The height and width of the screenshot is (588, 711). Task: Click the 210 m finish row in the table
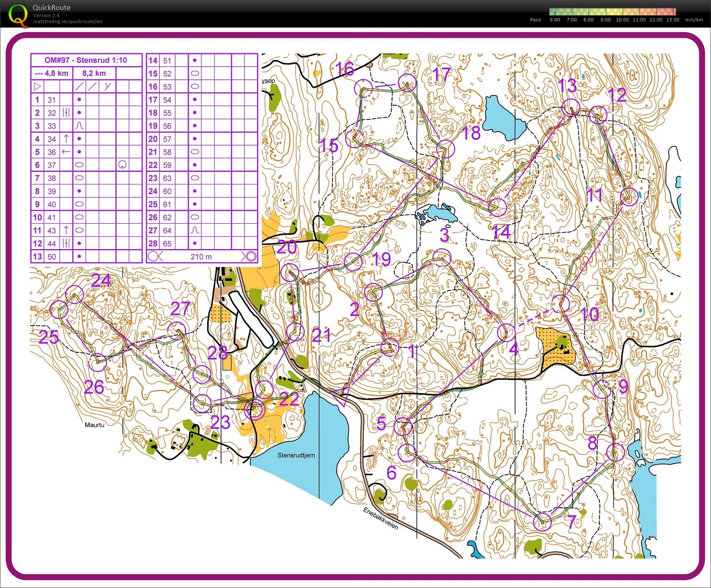[x=202, y=256]
